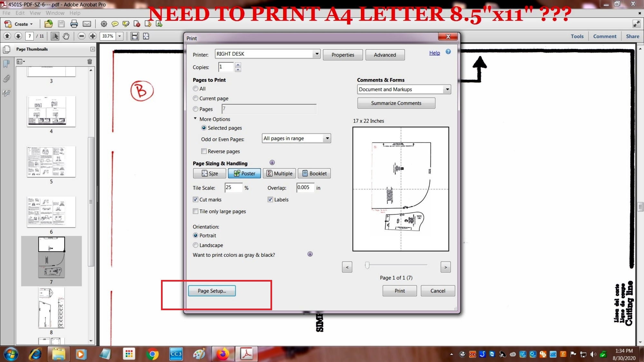Click the Print icon in Acrobat toolbar
The image size is (644, 362).
74,24
